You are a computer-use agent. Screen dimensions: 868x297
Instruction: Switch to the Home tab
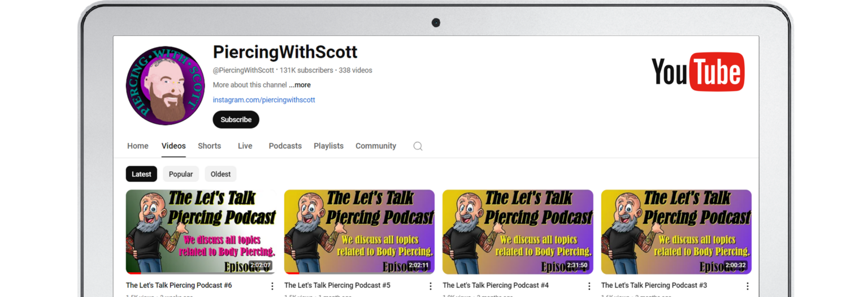click(138, 146)
